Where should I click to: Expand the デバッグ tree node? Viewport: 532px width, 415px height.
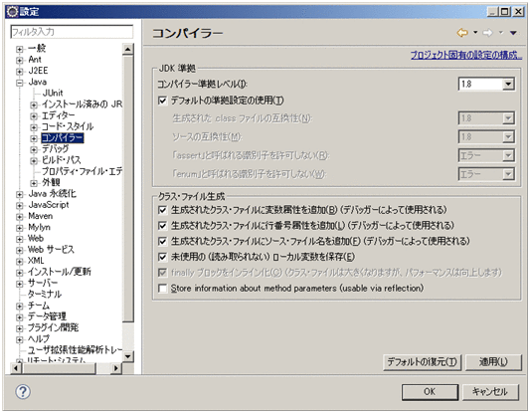tap(33, 149)
